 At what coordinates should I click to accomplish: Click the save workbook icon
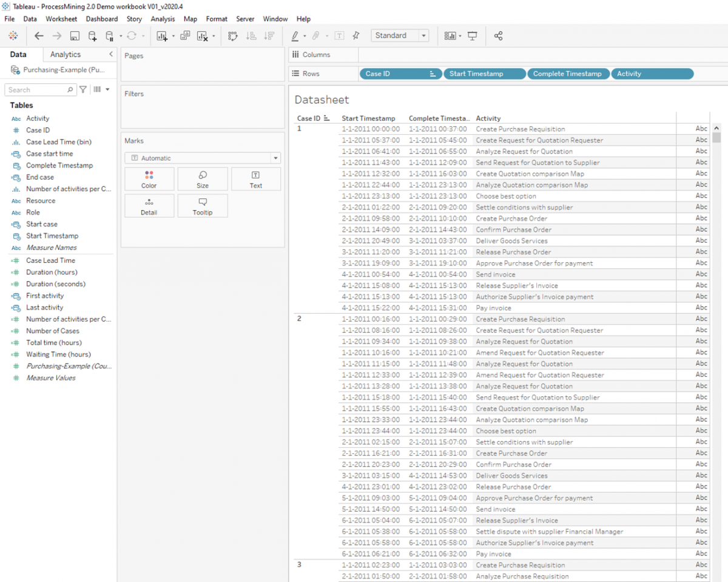click(74, 36)
